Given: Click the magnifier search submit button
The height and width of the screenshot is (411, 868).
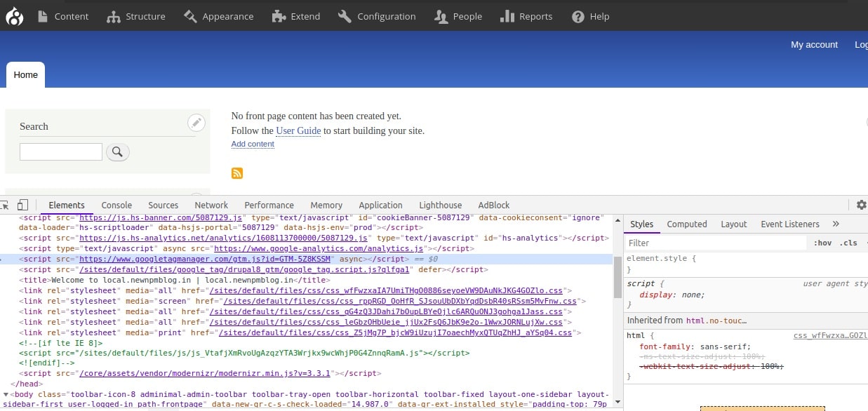Looking at the screenshot, I should coord(118,151).
